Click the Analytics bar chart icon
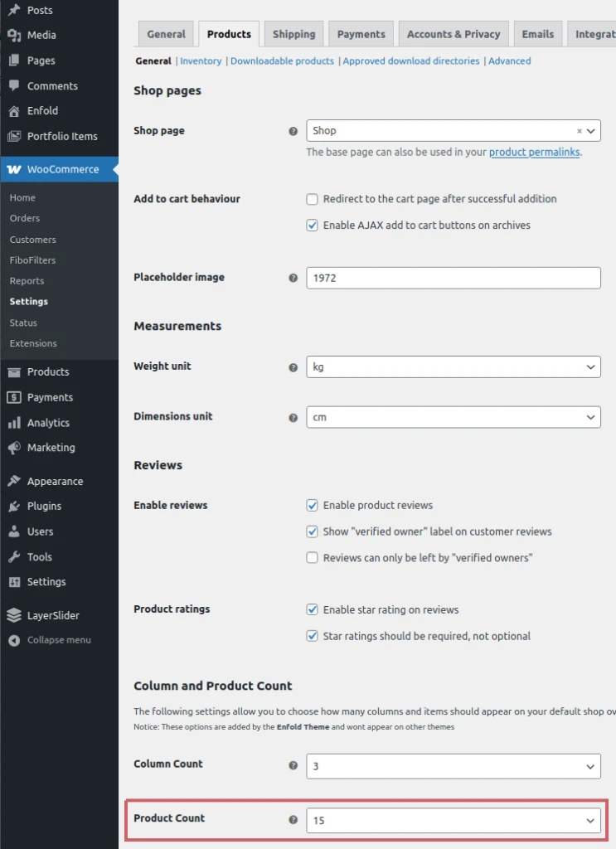This screenshot has width=616, height=849. pyautogui.click(x=14, y=423)
